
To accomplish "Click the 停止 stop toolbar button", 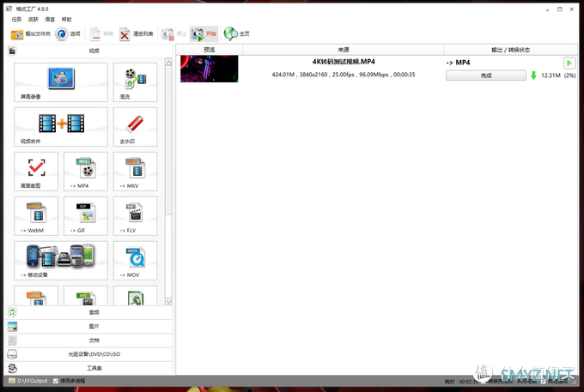I will 174,34.
